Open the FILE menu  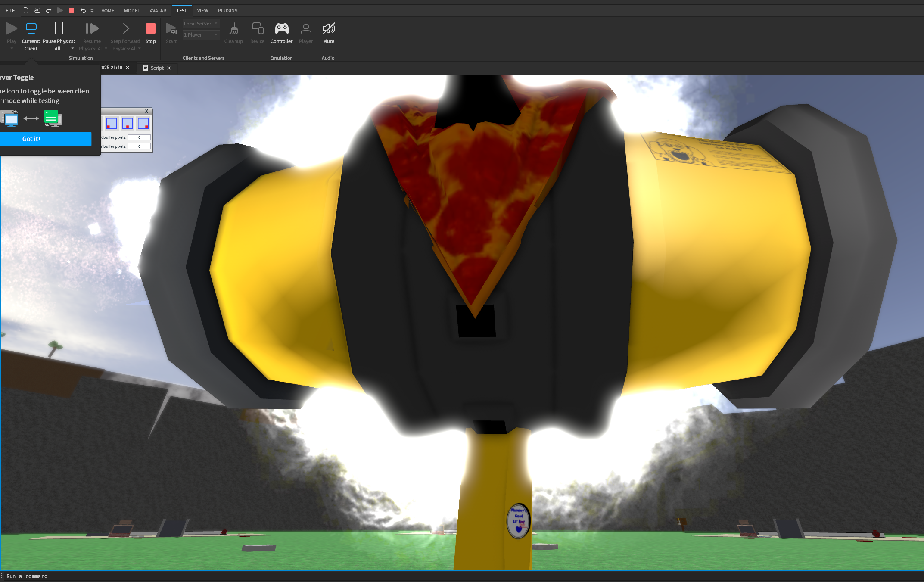10,11
